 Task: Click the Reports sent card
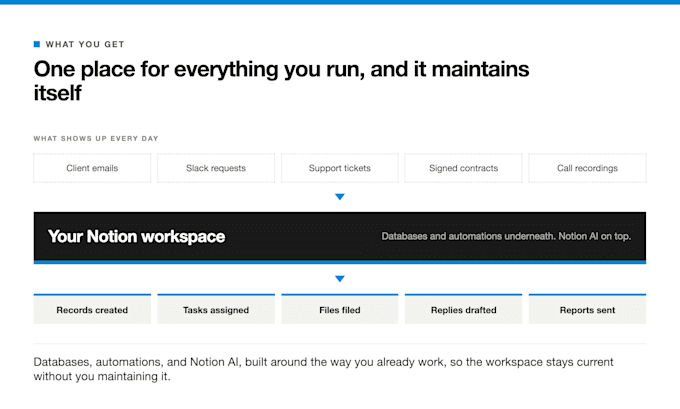[x=587, y=309]
